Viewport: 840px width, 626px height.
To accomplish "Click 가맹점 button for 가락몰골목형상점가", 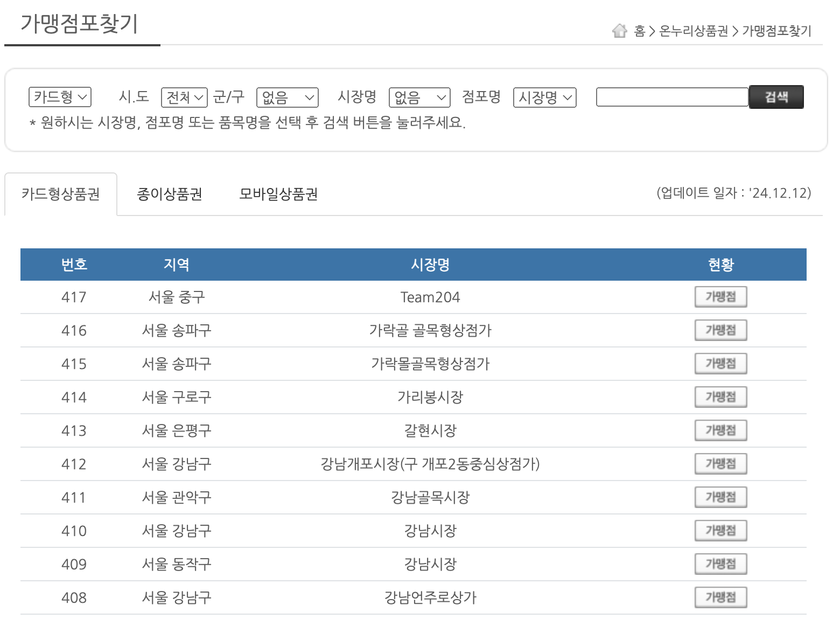I will pos(721,364).
